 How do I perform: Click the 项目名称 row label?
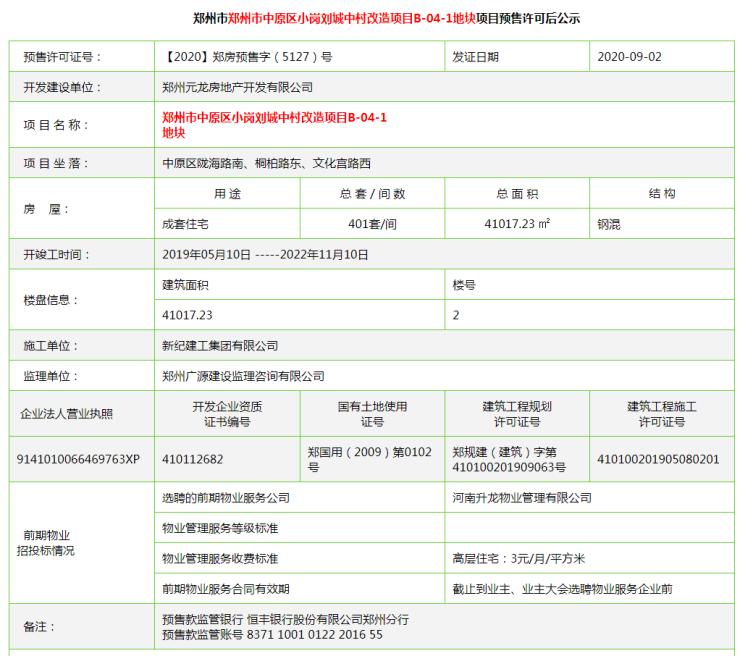[x=56, y=125]
